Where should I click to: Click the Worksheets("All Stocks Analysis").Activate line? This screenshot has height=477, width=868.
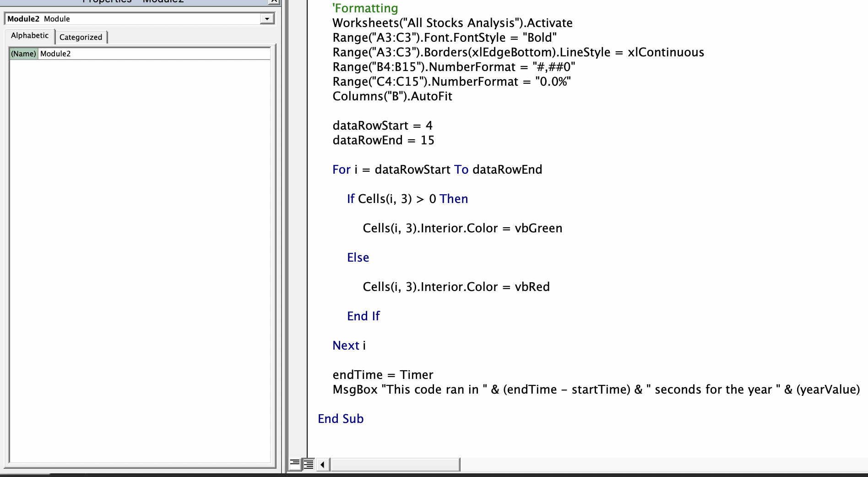[452, 23]
